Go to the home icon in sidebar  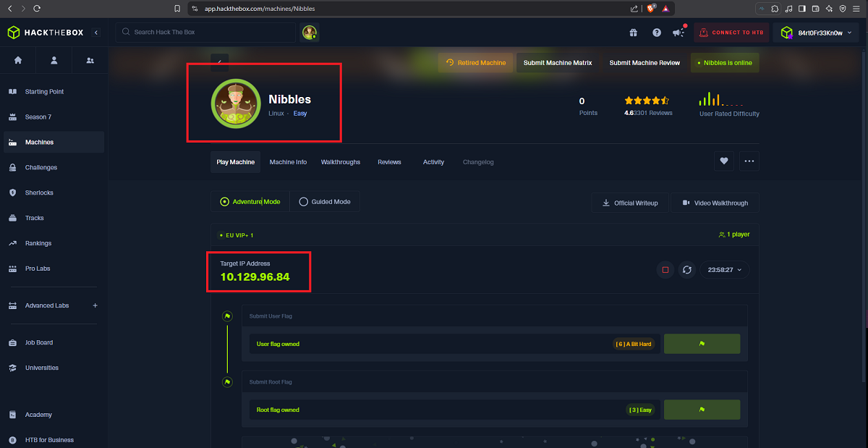(18, 60)
